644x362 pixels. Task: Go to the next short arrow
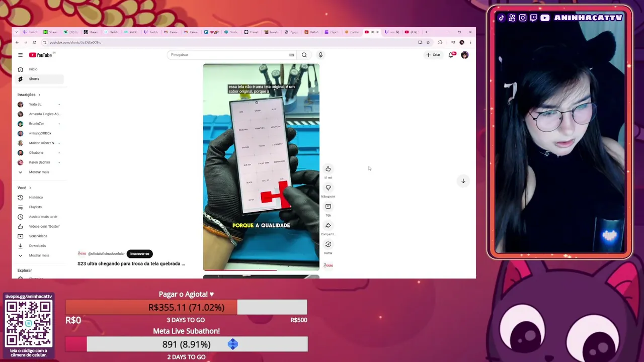(463, 181)
